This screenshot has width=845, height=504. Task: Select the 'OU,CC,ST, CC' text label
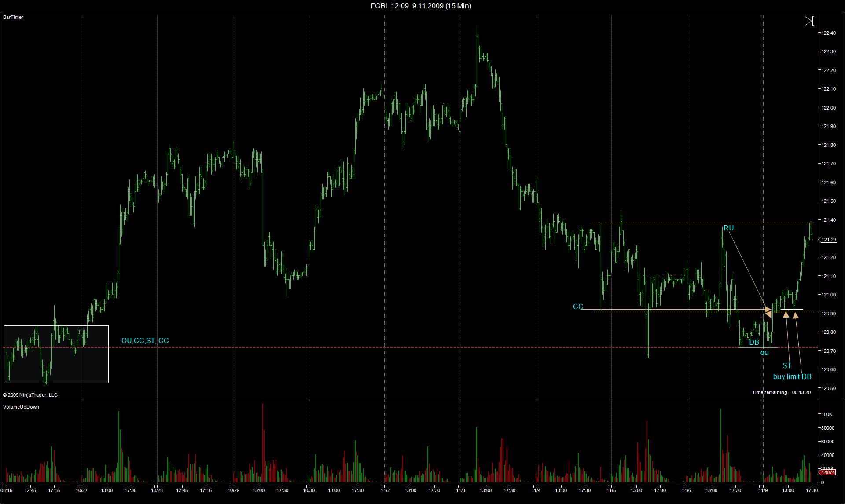pyautogui.click(x=145, y=341)
